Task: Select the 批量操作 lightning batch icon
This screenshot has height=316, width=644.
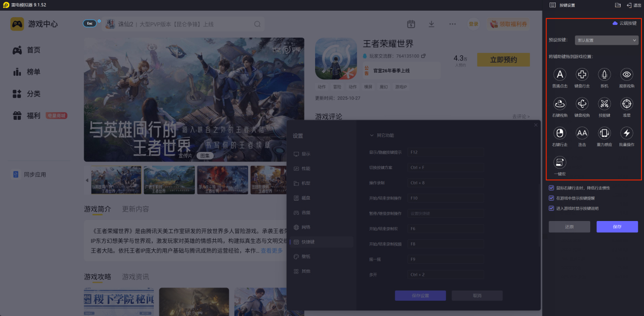Action: click(x=627, y=133)
